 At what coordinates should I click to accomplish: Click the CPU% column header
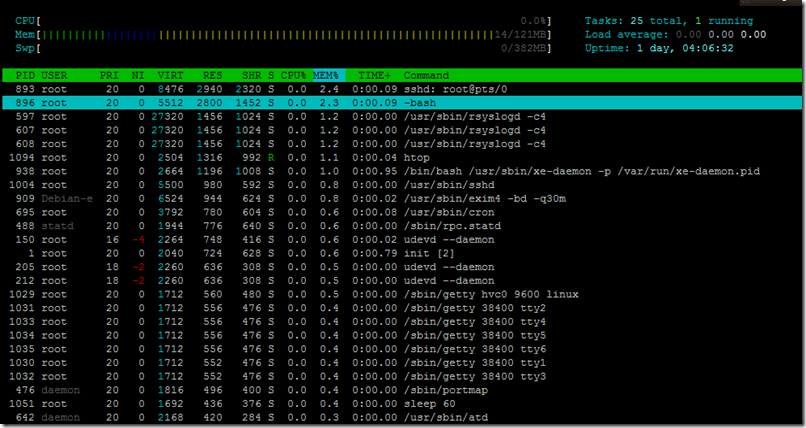294,76
